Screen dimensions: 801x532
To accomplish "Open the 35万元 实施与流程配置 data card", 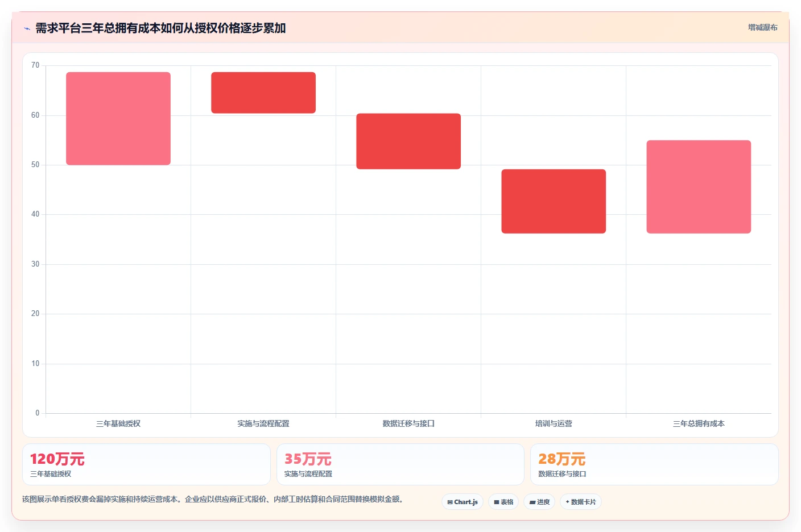I will (x=400, y=464).
